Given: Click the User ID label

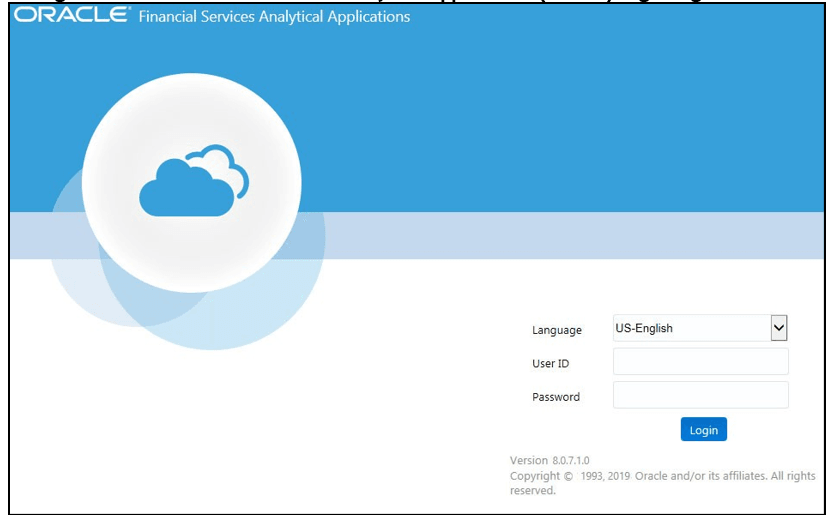Looking at the screenshot, I should coord(550,363).
